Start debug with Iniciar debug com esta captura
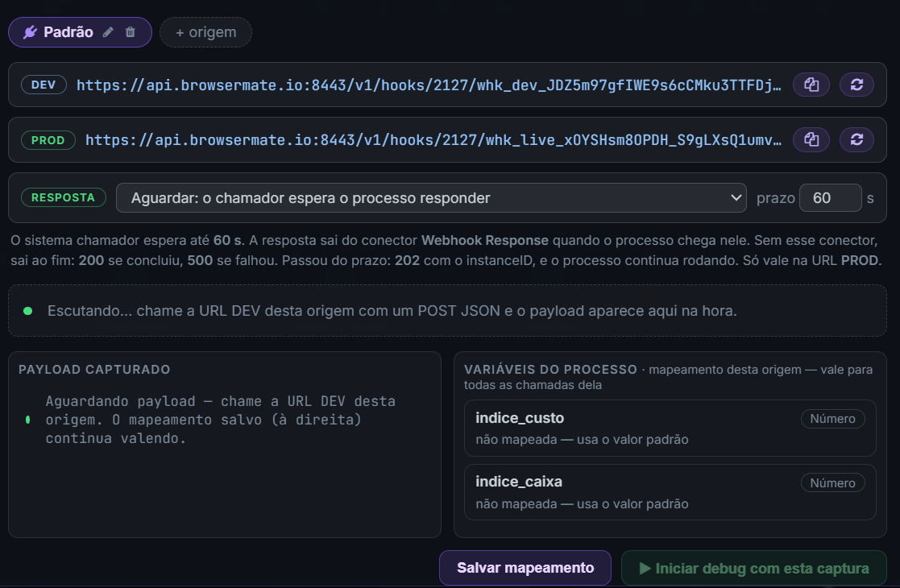Viewport: 900px width, 588px height. (753, 569)
